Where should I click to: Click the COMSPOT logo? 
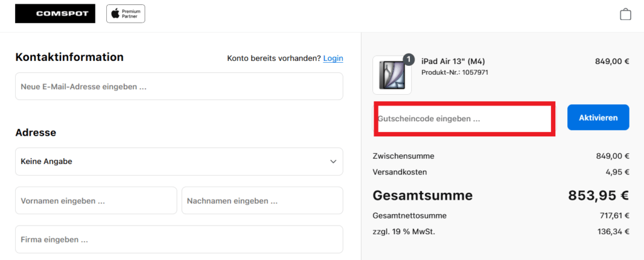point(55,14)
